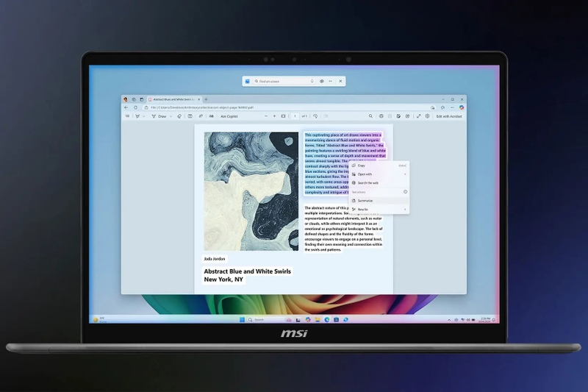Enter full screen with the expand icon
Viewport: 588px width, 392px height.
pos(418,116)
